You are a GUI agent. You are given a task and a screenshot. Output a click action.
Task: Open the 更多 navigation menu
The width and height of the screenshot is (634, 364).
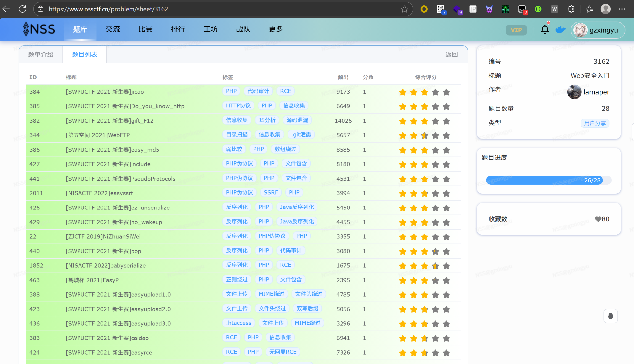coord(275,29)
